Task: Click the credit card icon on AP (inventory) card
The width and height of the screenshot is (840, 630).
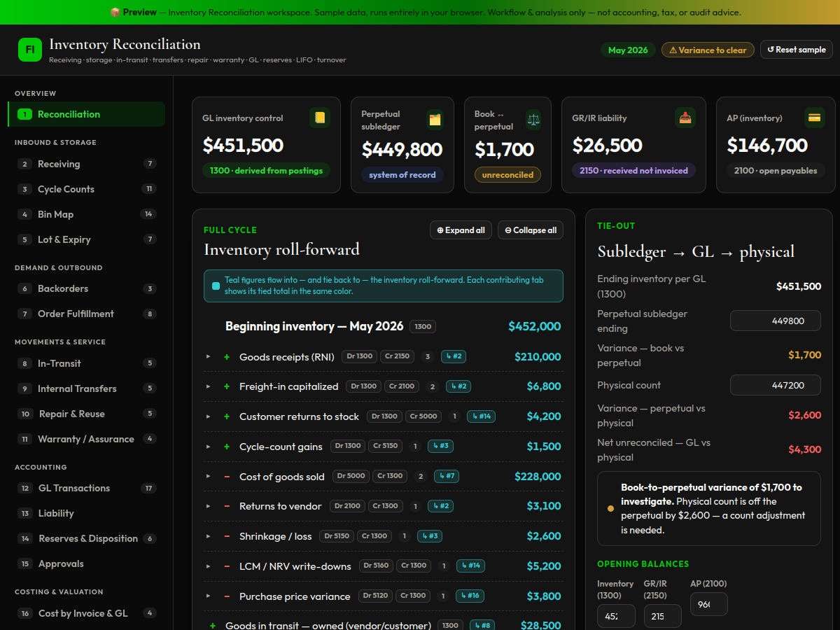Action: [814, 118]
